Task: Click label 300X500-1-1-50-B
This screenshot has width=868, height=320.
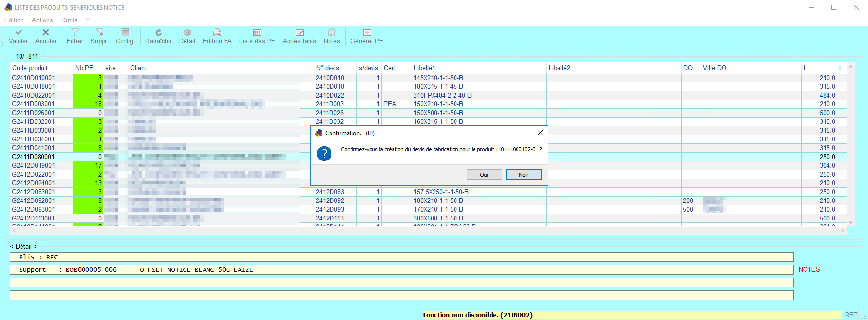Action: 439,218
